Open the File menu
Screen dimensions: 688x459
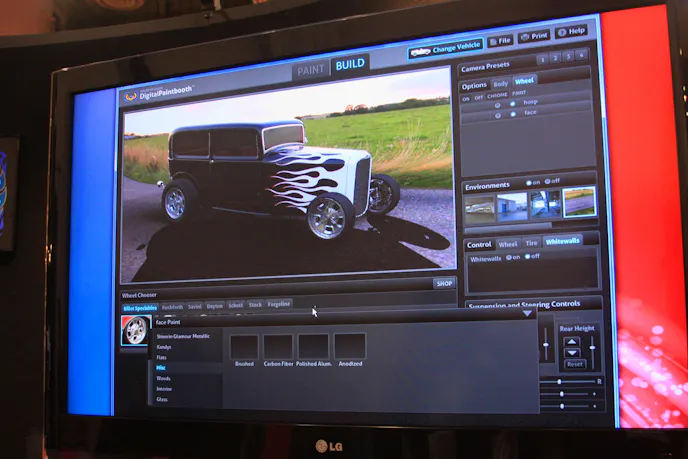(x=500, y=40)
